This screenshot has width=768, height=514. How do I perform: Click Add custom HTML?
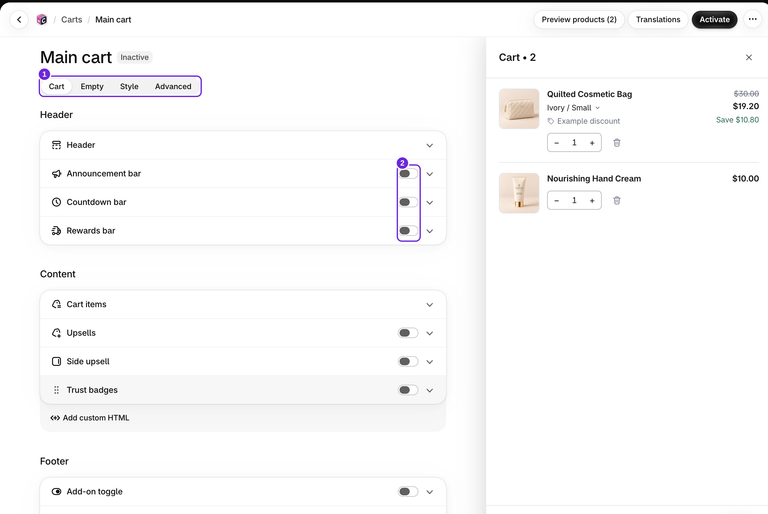tap(90, 418)
